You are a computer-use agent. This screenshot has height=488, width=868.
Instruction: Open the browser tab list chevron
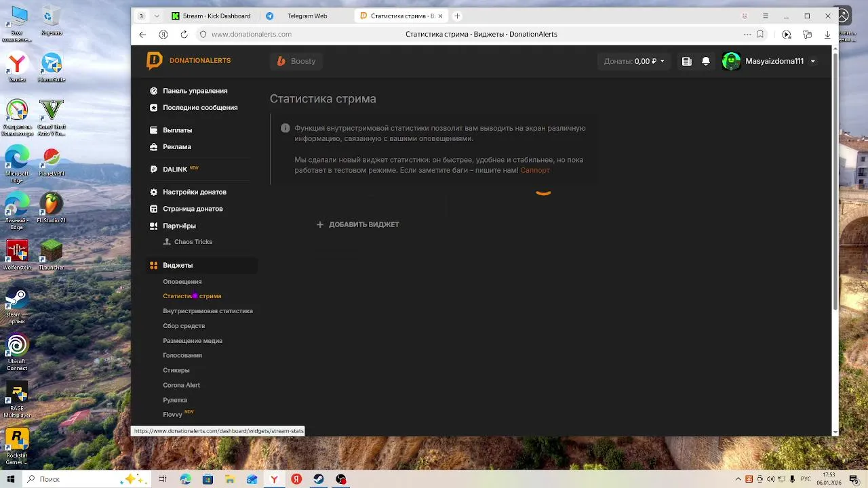point(157,16)
